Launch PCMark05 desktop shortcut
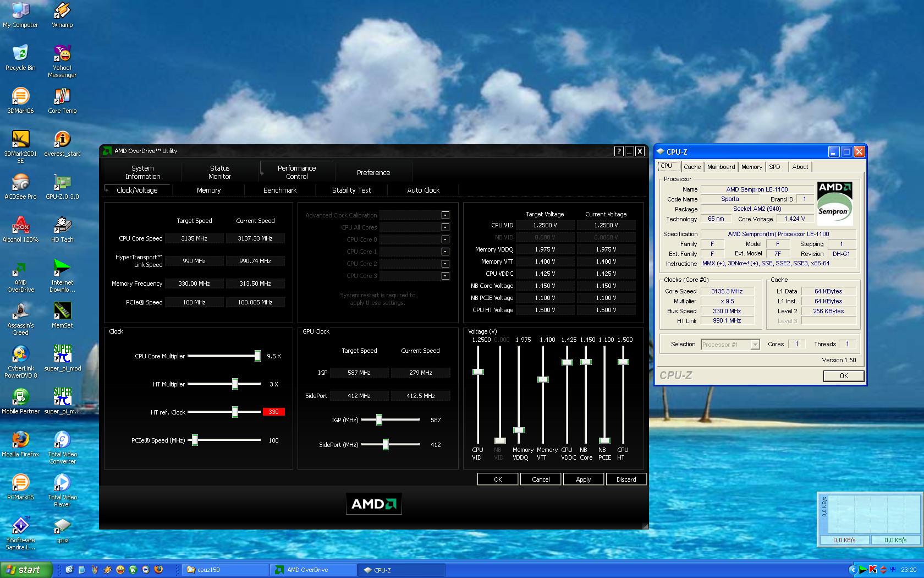924x578 pixels. tap(20, 487)
